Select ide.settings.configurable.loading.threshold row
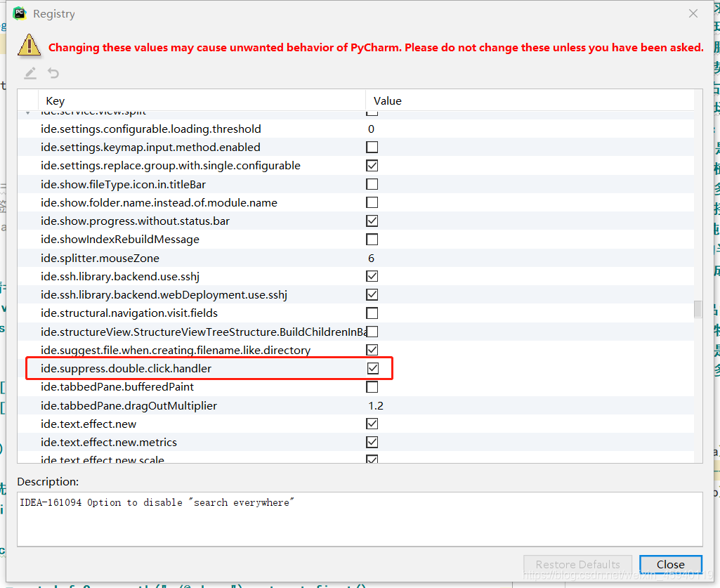This screenshot has width=720, height=588. click(x=356, y=129)
